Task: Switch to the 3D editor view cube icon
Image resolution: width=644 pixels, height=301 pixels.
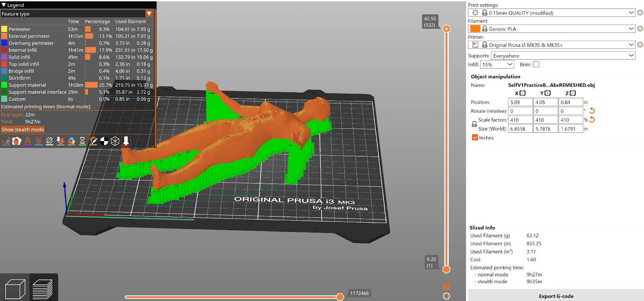Action: 15,289
